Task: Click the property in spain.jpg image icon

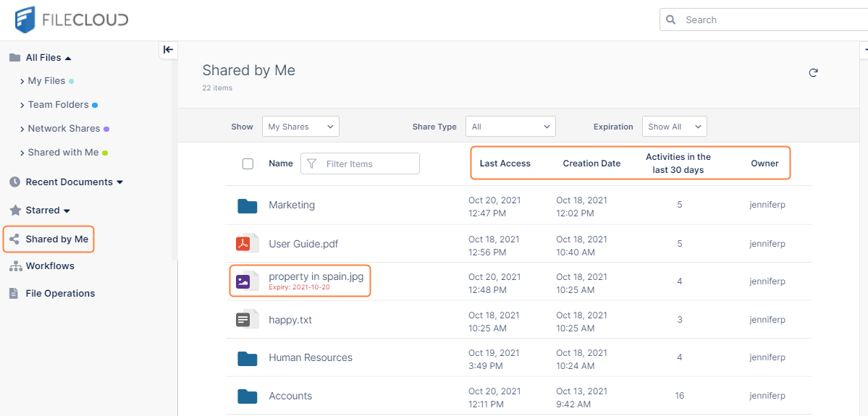Action: (x=243, y=281)
